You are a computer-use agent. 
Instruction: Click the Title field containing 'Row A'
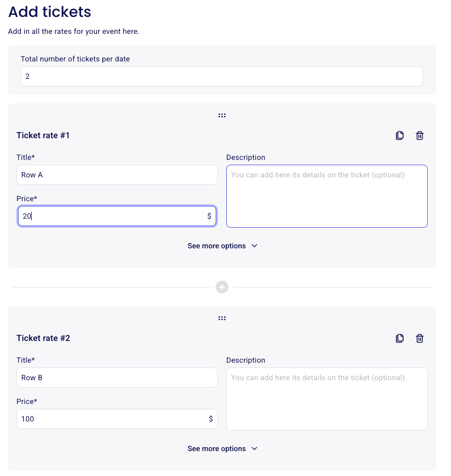(x=117, y=175)
